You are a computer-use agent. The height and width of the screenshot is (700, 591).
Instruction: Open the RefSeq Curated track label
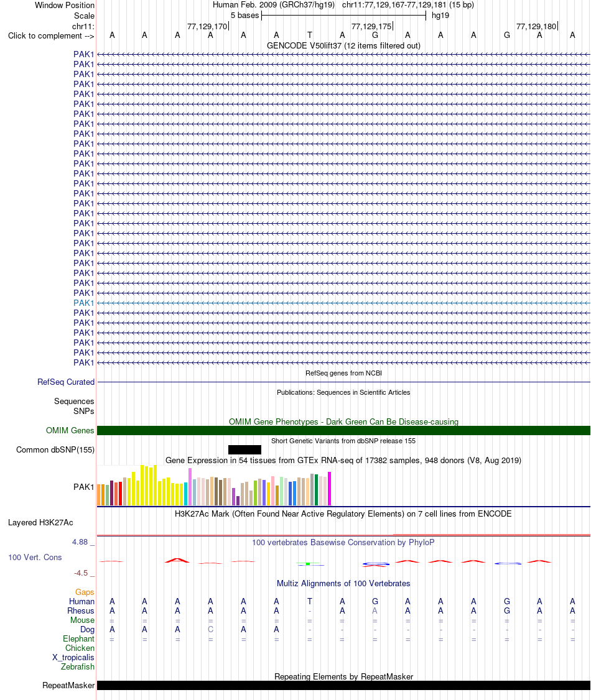66,382
